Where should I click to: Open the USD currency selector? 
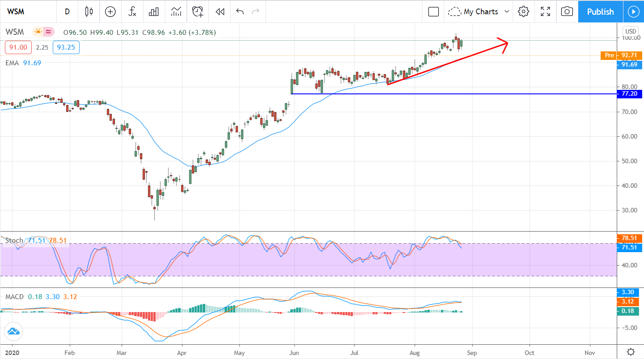631,31
